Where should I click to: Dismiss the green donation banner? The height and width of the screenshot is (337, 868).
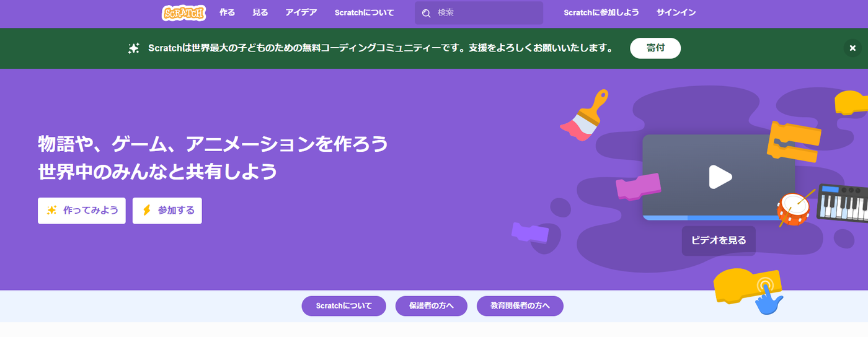pyautogui.click(x=852, y=48)
